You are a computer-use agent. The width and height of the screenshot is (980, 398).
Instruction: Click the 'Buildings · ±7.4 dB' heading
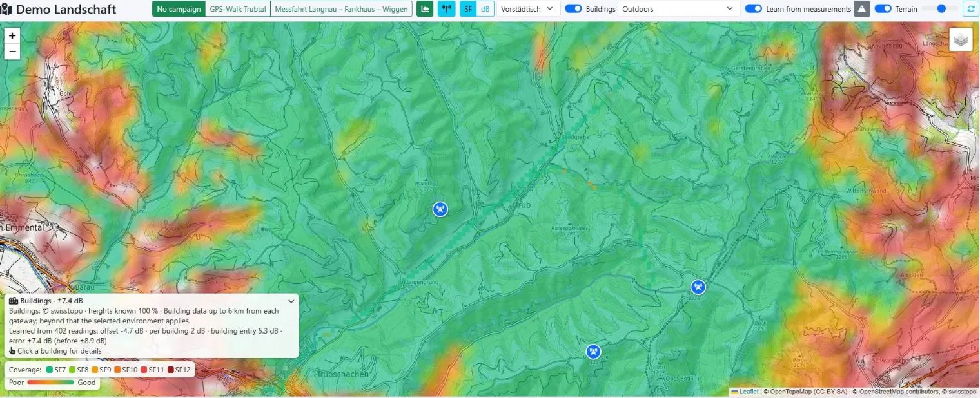(52, 301)
